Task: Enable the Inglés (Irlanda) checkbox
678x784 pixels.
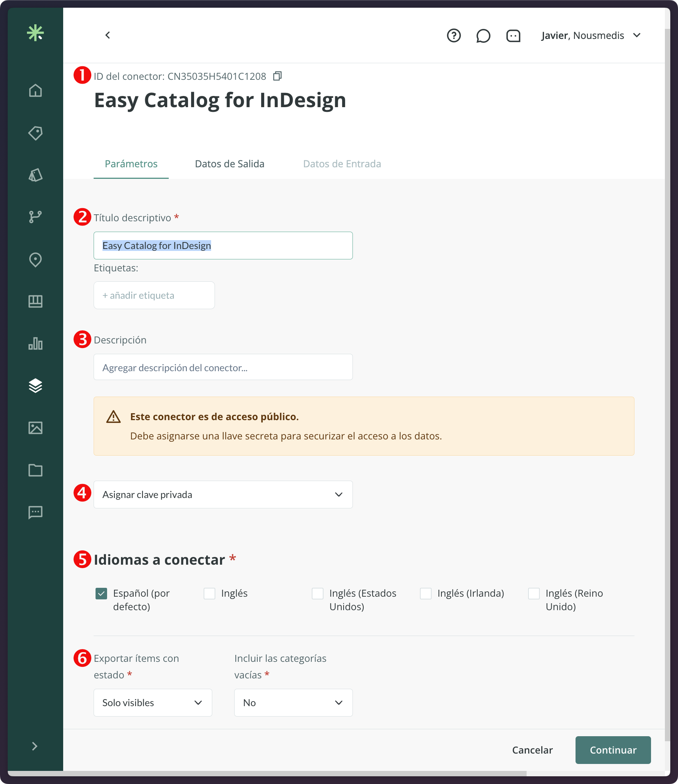Action: coord(426,594)
